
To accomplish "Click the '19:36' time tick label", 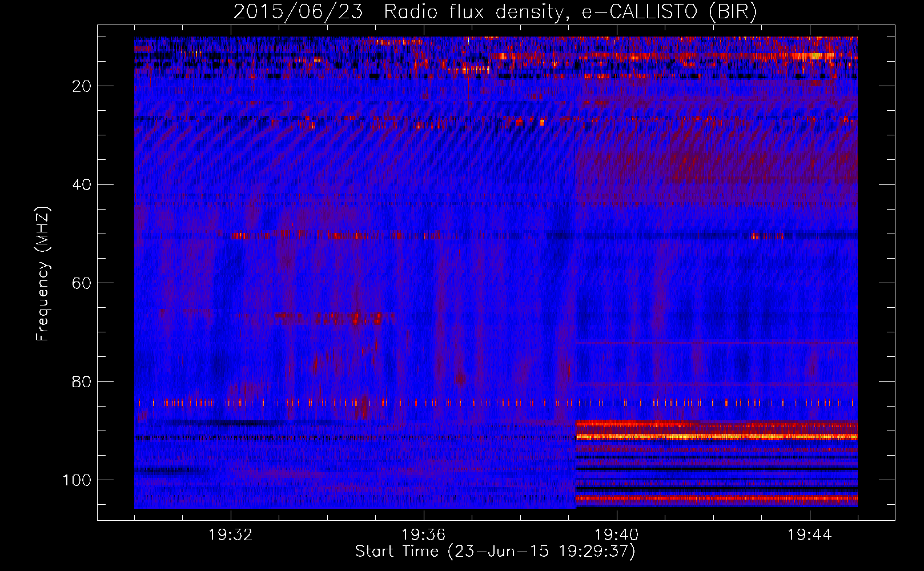I will click(424, 535).
